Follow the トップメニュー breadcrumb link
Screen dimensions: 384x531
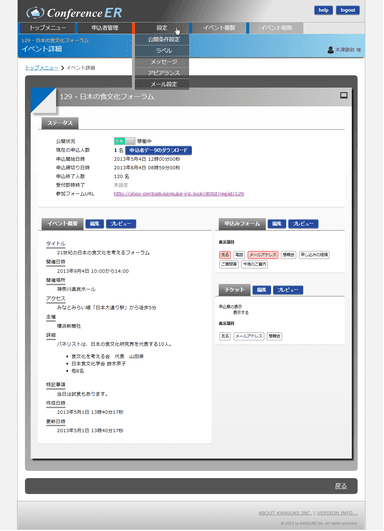point(42,68)
